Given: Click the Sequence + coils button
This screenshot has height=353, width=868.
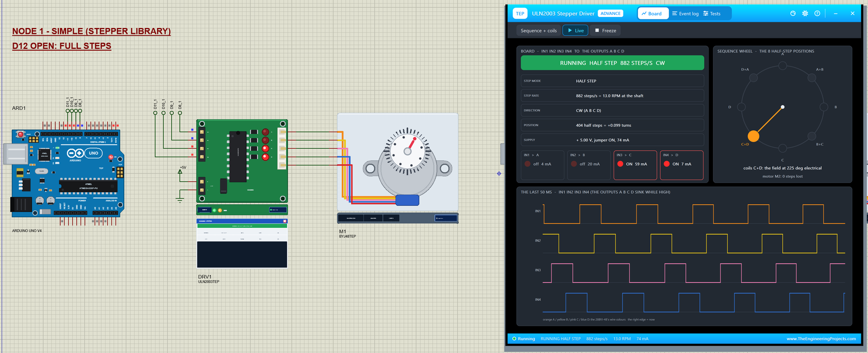Looking at the screenshot, I should 539,30.
